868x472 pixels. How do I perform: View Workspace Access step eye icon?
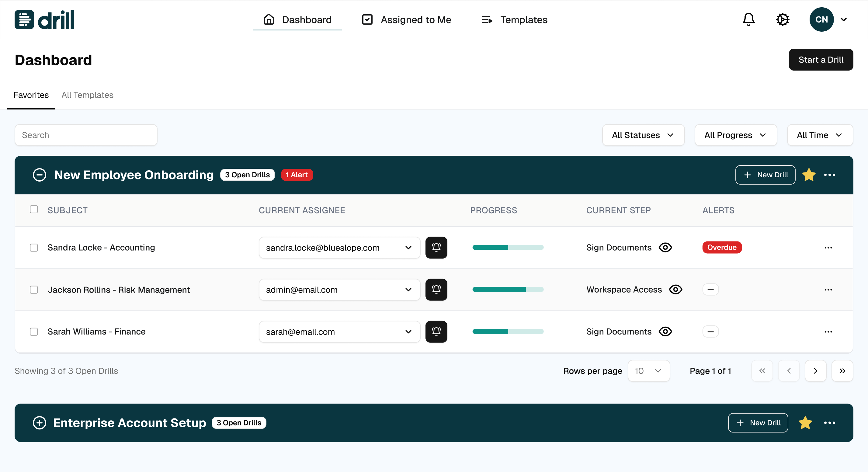tap(675, 290)
